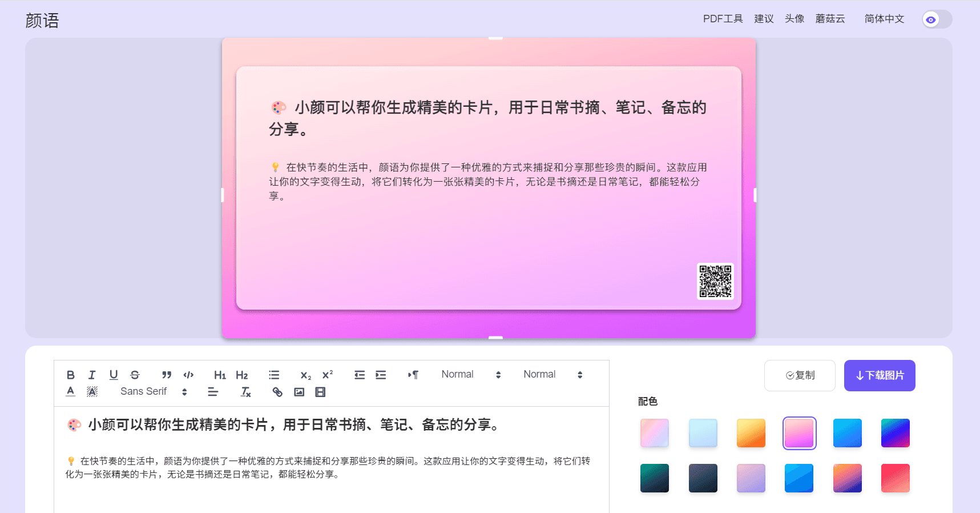The image size is (980, 513).
Task: Underline the selected text
Action: click(x=114, y=375)
